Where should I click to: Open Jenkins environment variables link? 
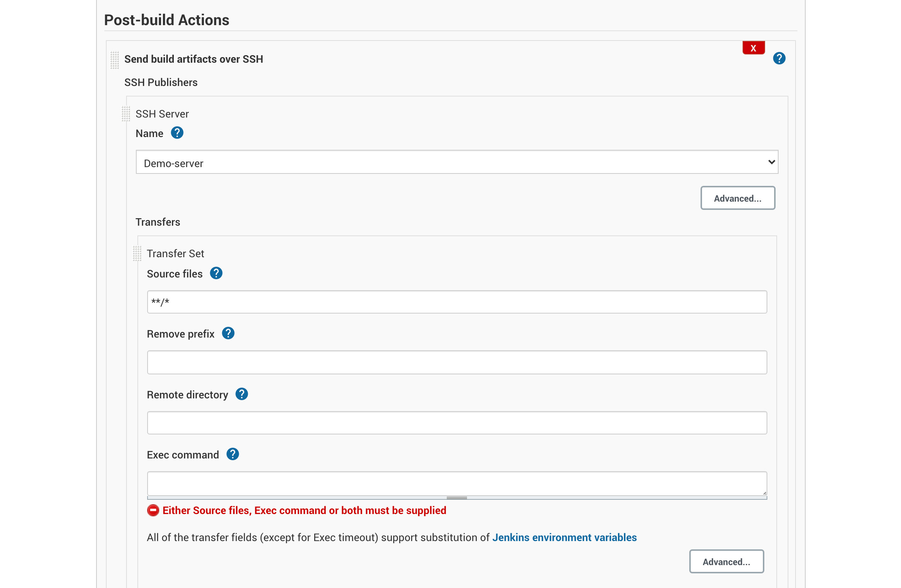(x=564, y=537)
